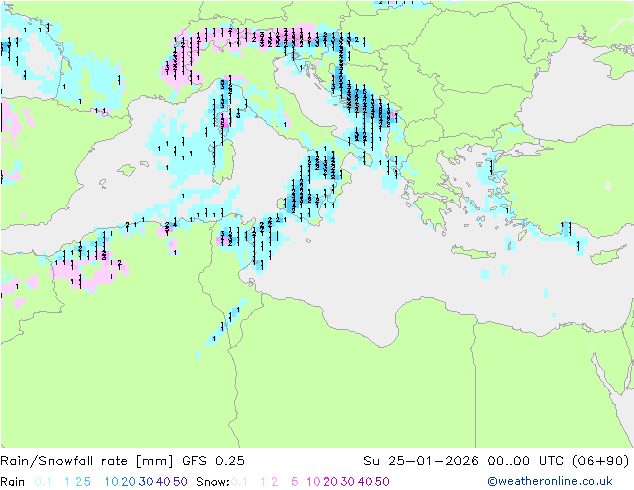
Task: Click the island of Sardinia on map
Action: pyautogui.click(x=224, y=161)
